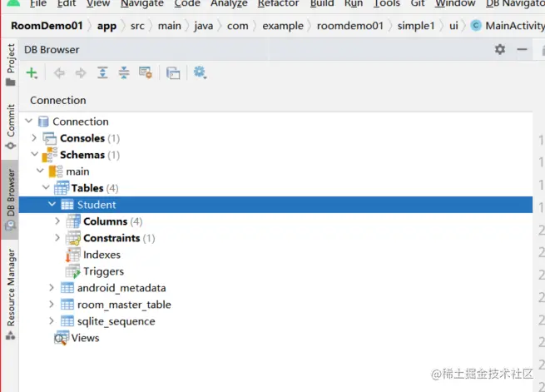Viewport: 545px width, 392px height.
Task: Click the sqlite_sequence table icon
Action: pos(67,321)
